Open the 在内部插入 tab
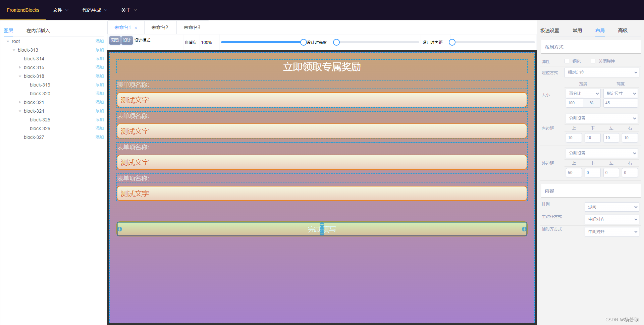 click(x=38, y=31)
